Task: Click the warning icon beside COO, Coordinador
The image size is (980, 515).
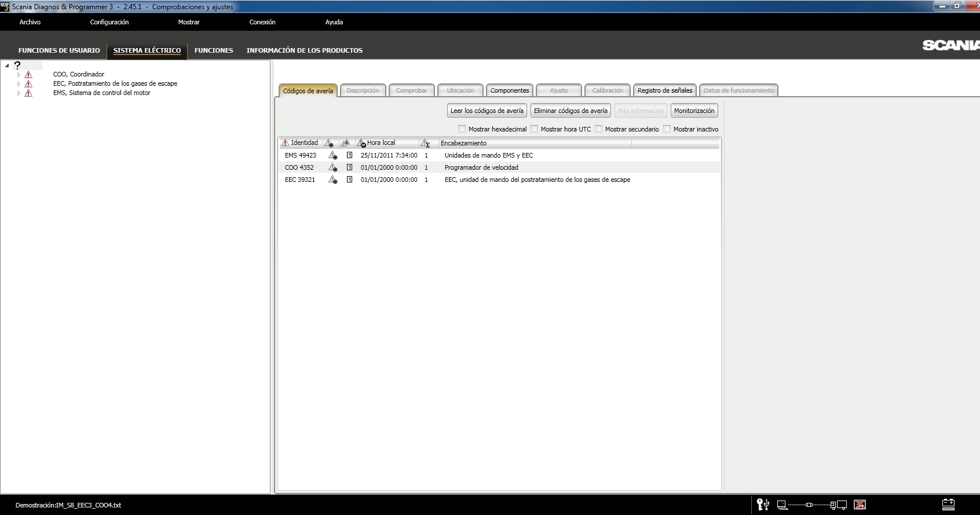Action: (x=28, y=75)
